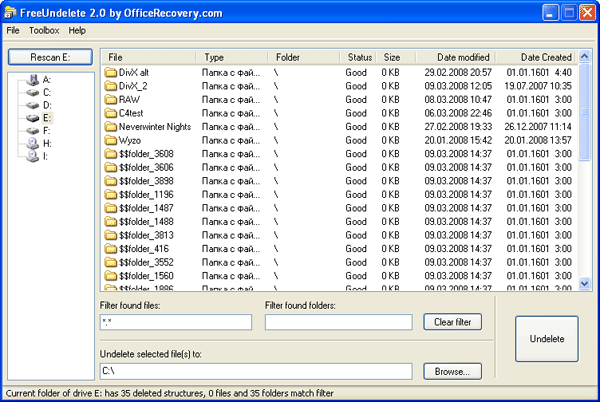Click the file list vertical scrollbar thumb
This screenshot has height=402, width=600.
[x=584, y=112]
